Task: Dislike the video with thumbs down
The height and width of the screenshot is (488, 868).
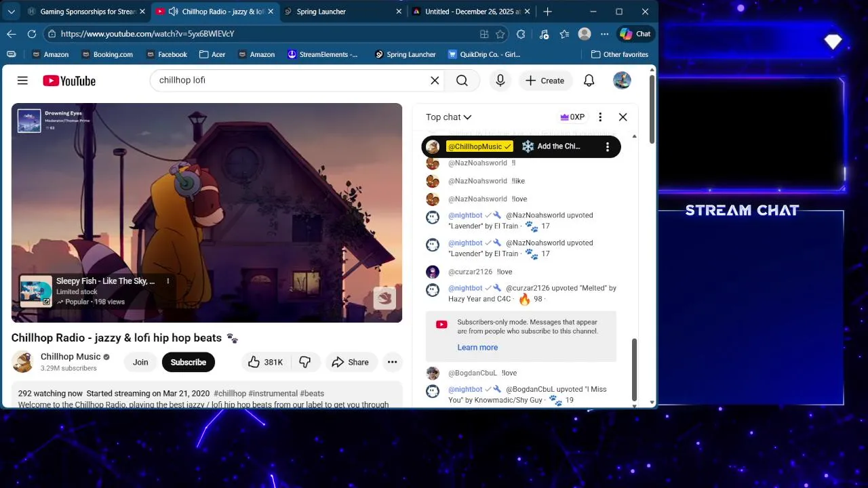Action: [305, 362]
